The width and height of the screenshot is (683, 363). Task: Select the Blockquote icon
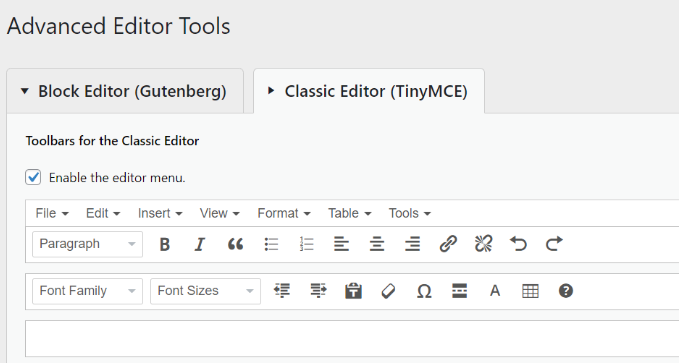point(235,244)
